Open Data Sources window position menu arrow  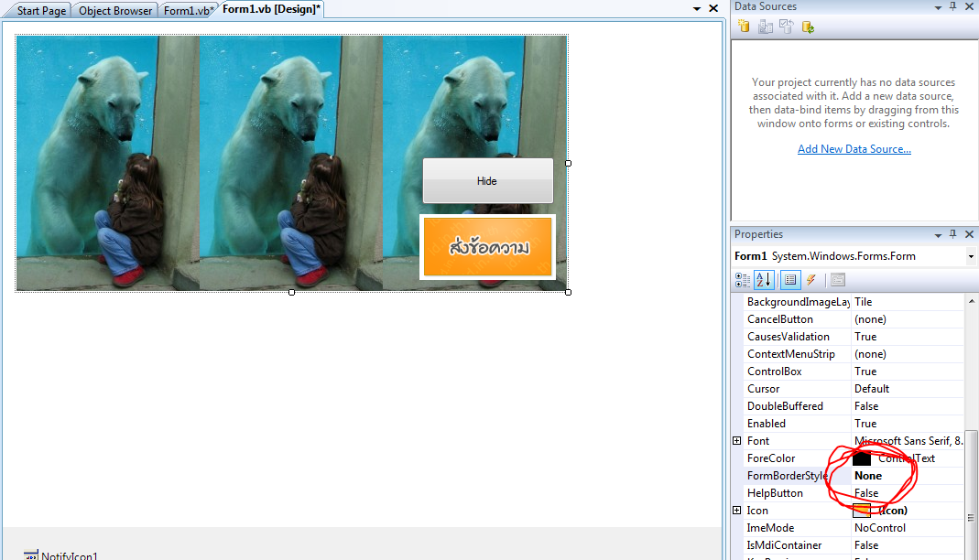pos(938,7)
